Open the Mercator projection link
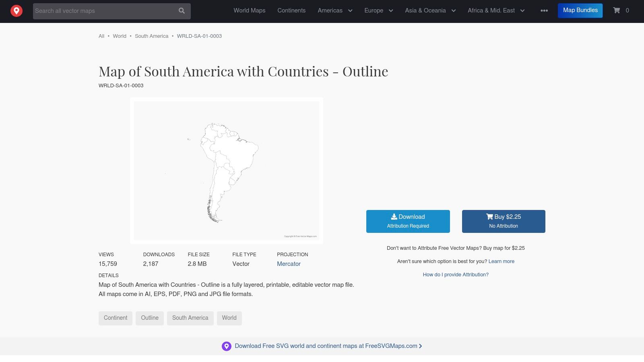 [x=289, y=264]
